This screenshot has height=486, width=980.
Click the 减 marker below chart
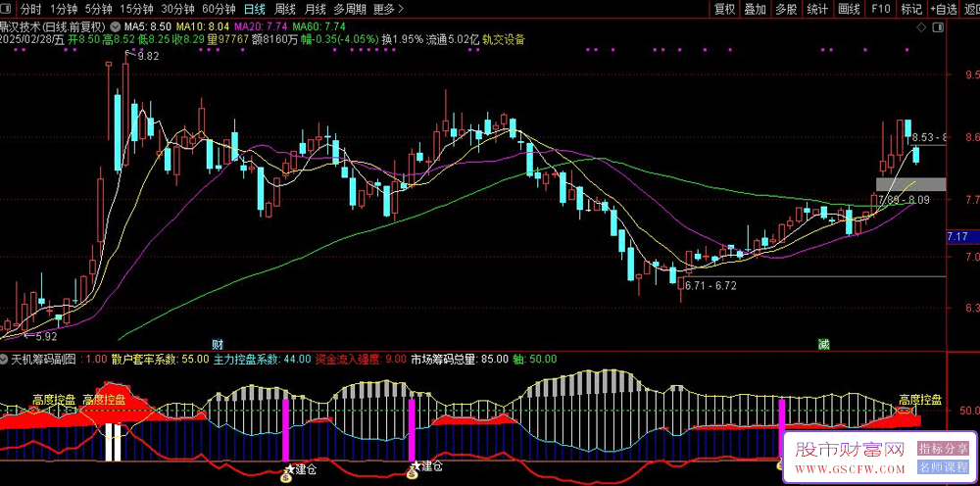tap(823, 344)
